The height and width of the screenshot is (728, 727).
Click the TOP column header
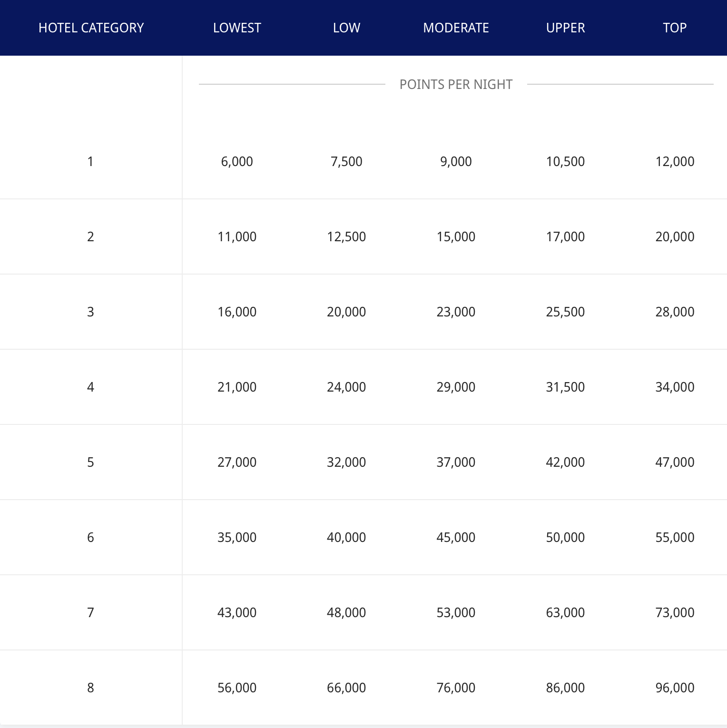point(675,28)
